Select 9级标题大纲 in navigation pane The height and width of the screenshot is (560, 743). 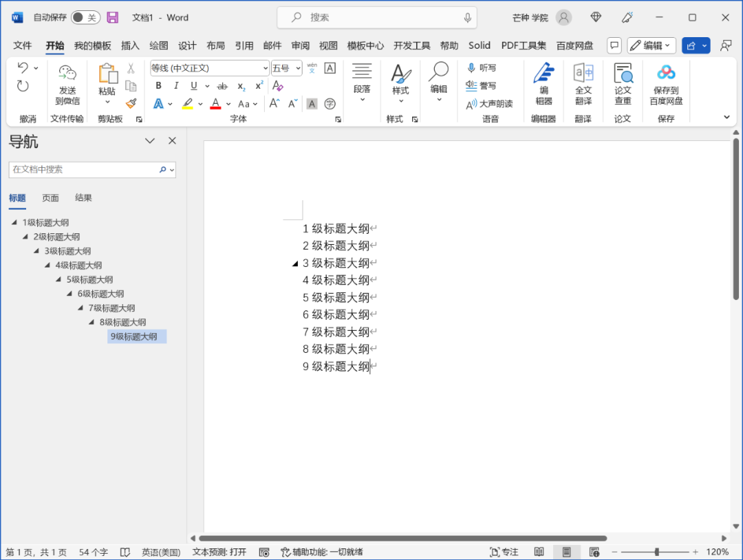click(x=134, y=336)
